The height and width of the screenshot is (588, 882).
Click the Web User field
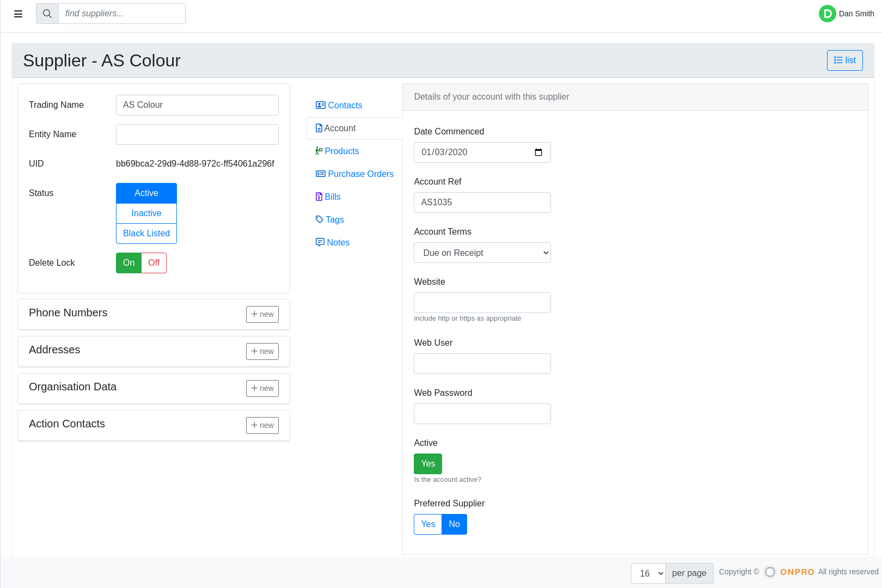pyautogui.click(x=482, y=364)
